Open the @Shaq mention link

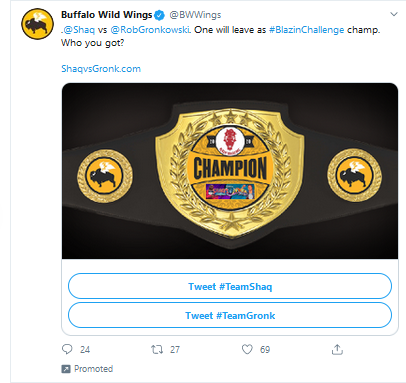tap(79, 30)
